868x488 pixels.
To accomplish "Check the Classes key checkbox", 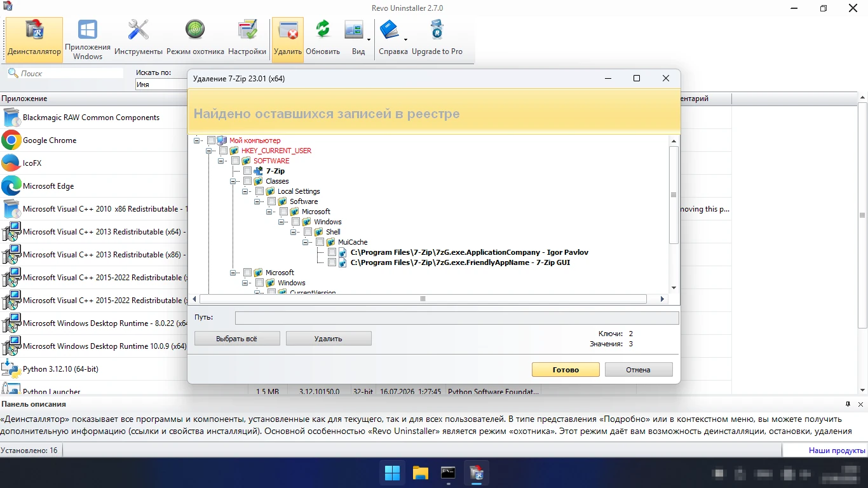I will tap(247, 181).
